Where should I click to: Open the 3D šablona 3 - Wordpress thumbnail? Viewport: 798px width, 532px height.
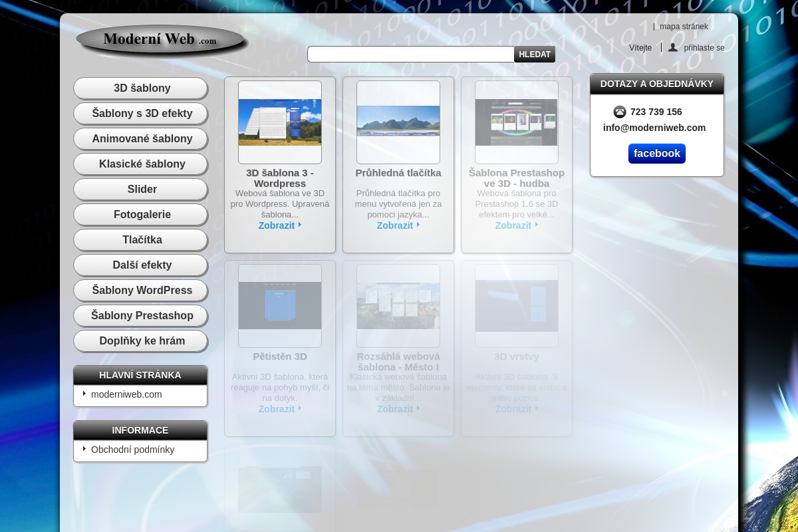click(280, 122)
